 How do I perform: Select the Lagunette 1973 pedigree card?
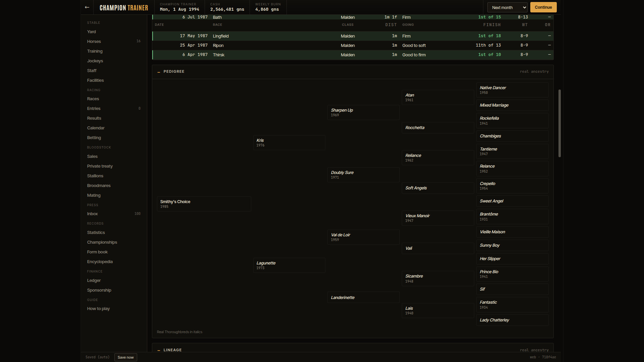point(289,265)
